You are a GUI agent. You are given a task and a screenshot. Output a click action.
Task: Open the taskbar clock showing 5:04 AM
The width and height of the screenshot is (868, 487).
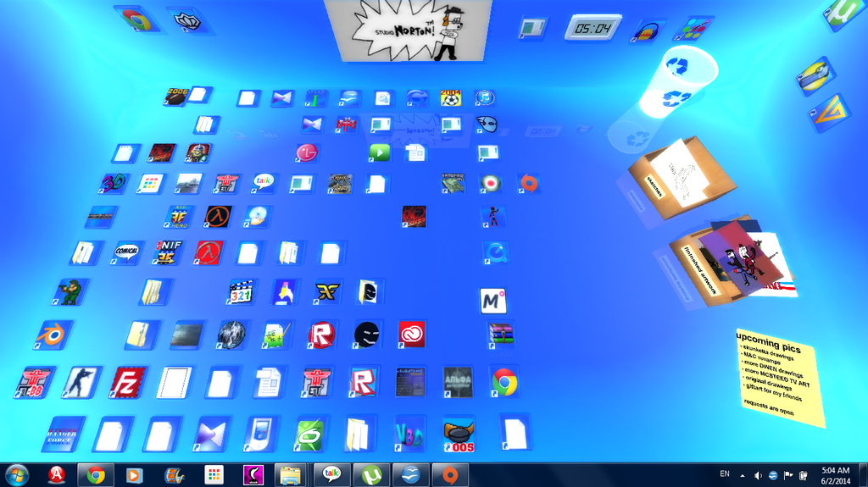coord(835,475)
